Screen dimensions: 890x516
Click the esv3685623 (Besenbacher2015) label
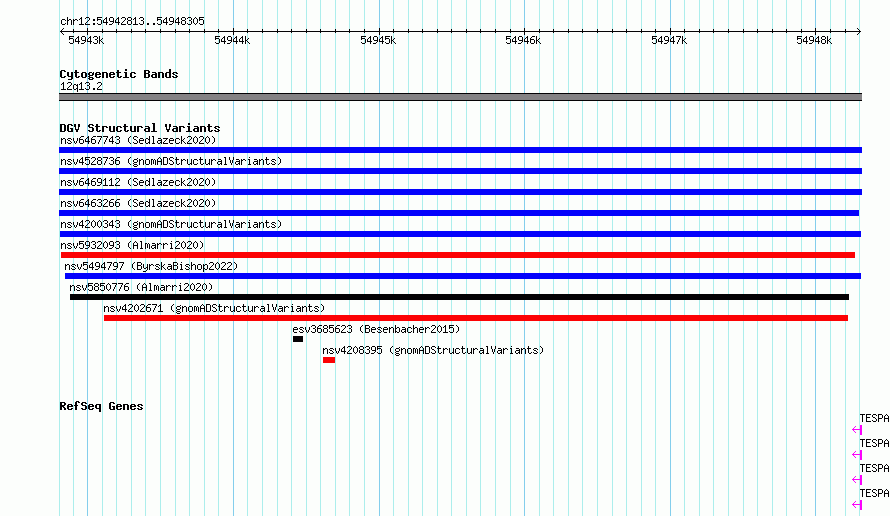tap(376, 329)
